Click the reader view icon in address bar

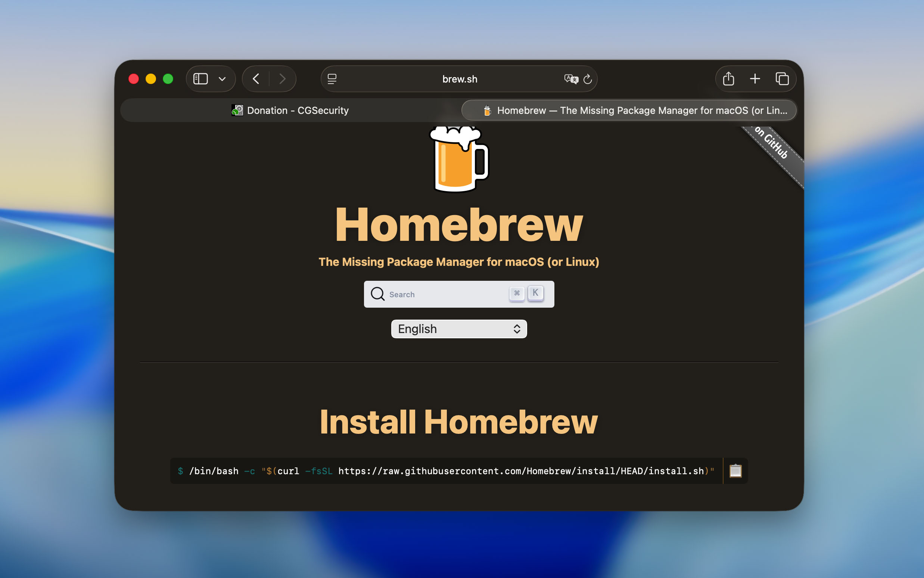point(332,79)
